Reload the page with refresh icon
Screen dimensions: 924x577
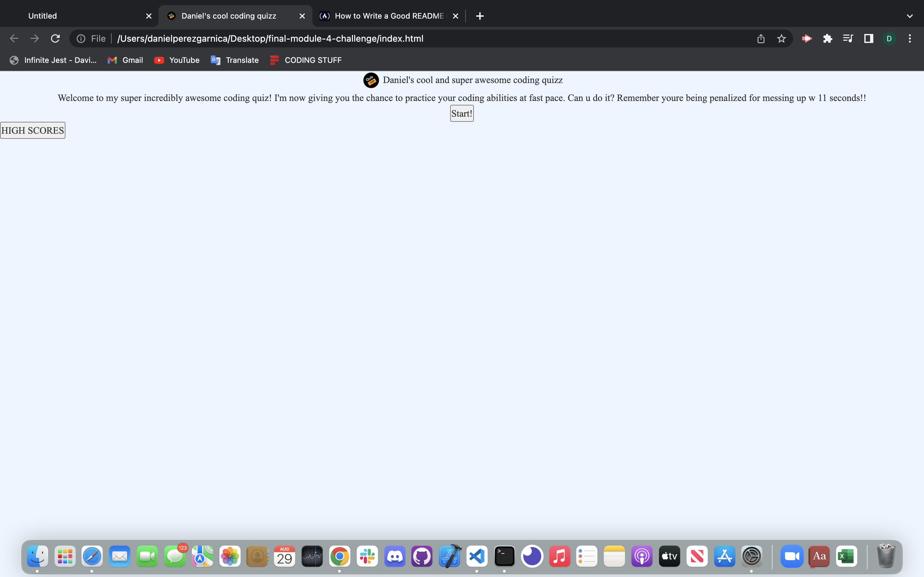point(56,38)
